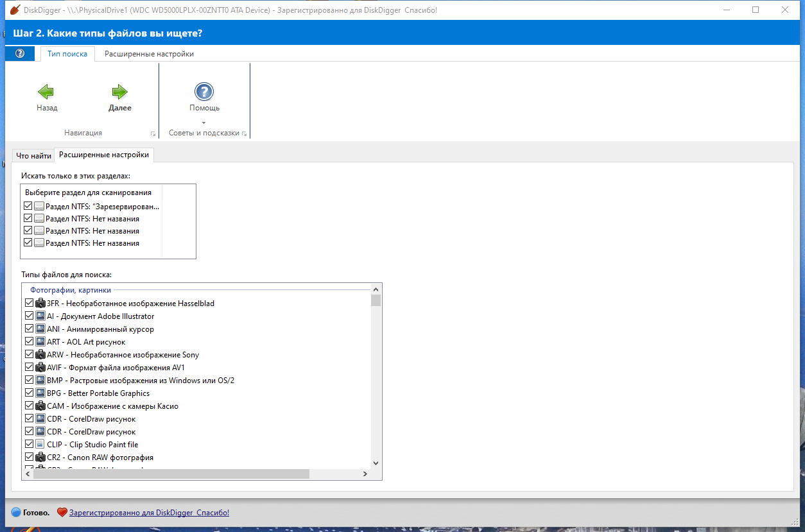Click the camera icon for AVIF format
The height and width of the screenshot is (532, 805).
40,367
